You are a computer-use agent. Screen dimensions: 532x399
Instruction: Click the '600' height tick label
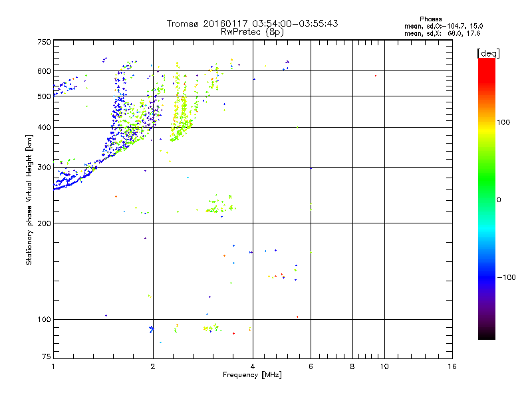44,71
